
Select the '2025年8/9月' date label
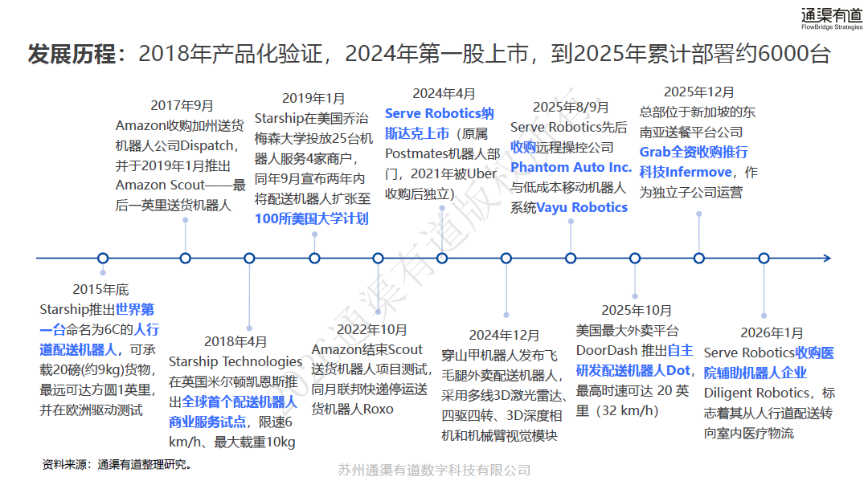tap(571, 107)
